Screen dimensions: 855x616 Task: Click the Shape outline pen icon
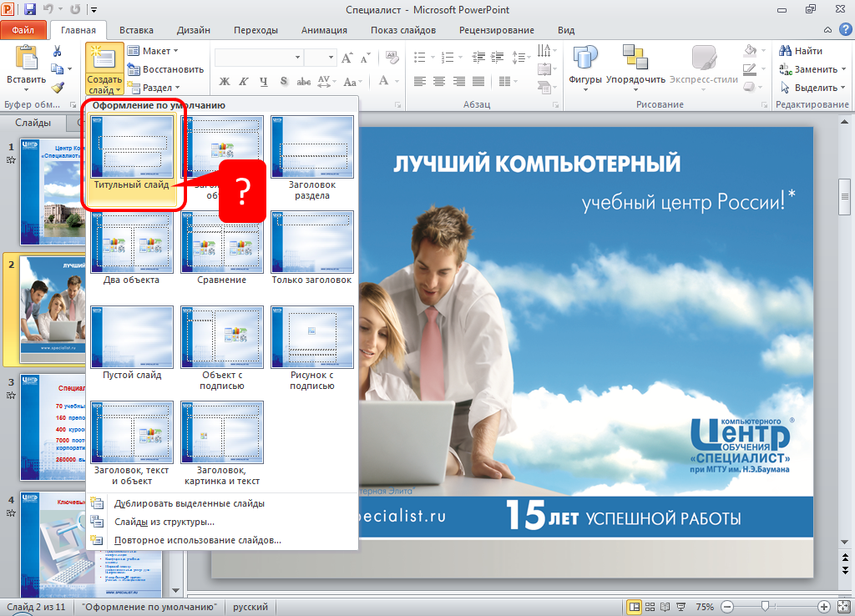pos(750,69)
